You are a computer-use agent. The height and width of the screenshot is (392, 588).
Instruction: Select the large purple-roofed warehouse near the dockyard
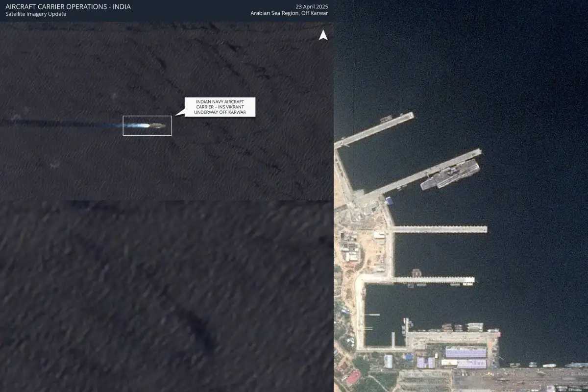(465, 353)
